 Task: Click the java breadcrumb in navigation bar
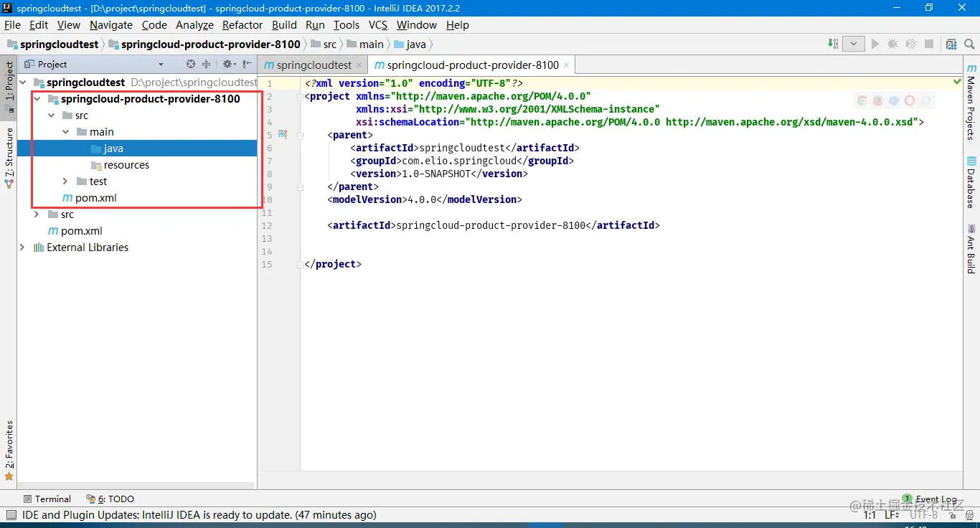(x=410, y=44)
